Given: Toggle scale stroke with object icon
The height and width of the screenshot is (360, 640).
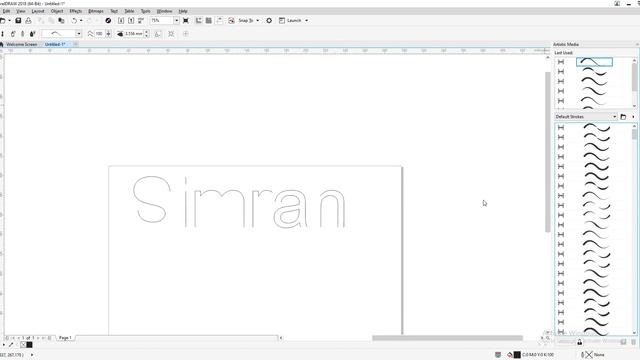Looking at the screenshot, I should point(158,34).
